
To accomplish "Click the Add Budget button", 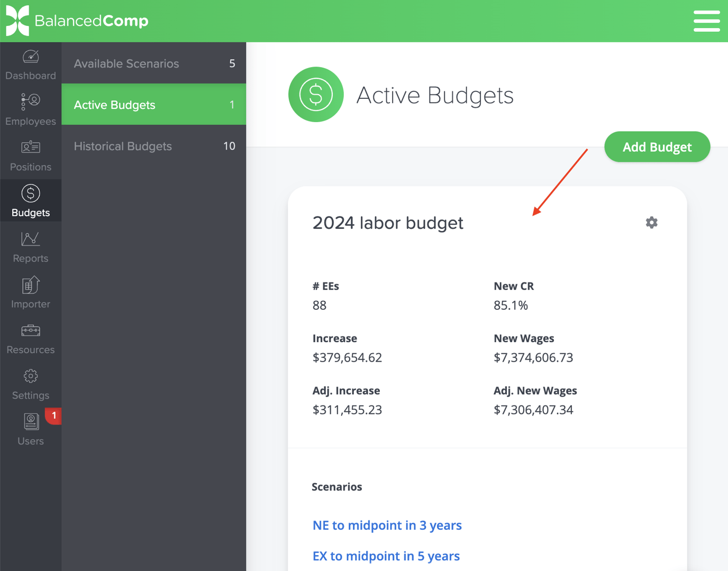I will pos(657,147).
